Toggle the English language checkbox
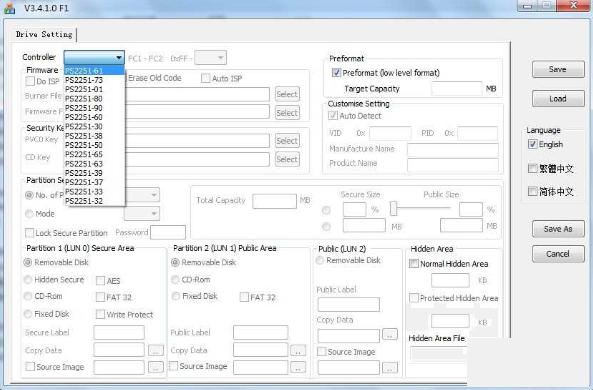This screenshot has width=593, height=390. 532,144
